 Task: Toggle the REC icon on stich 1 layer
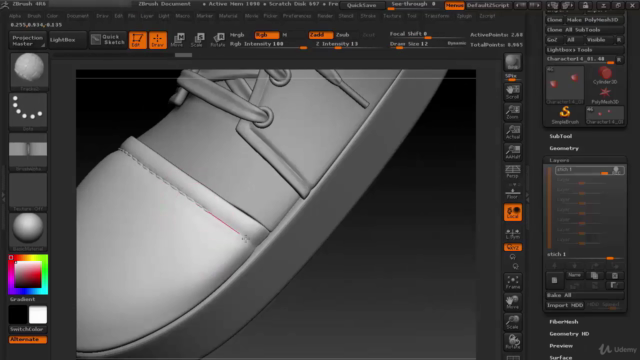click(616, 170)
